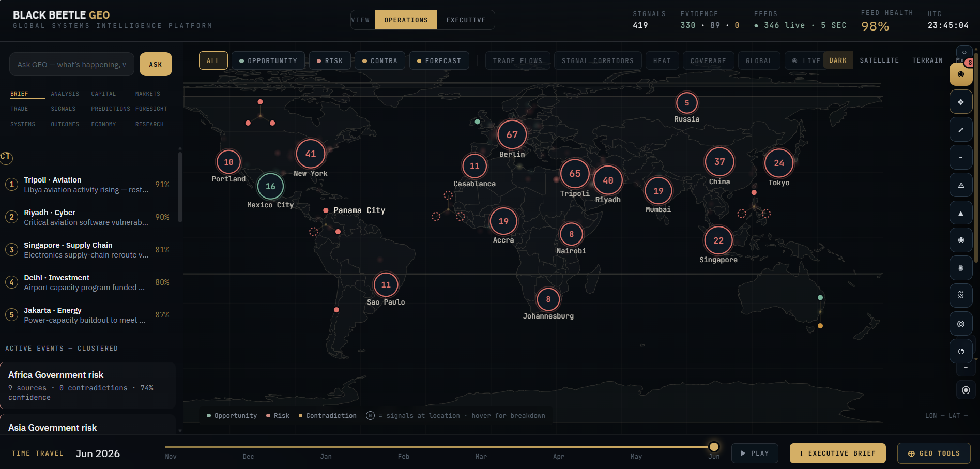Click the Panama City risk dot

tap(326, 210)
